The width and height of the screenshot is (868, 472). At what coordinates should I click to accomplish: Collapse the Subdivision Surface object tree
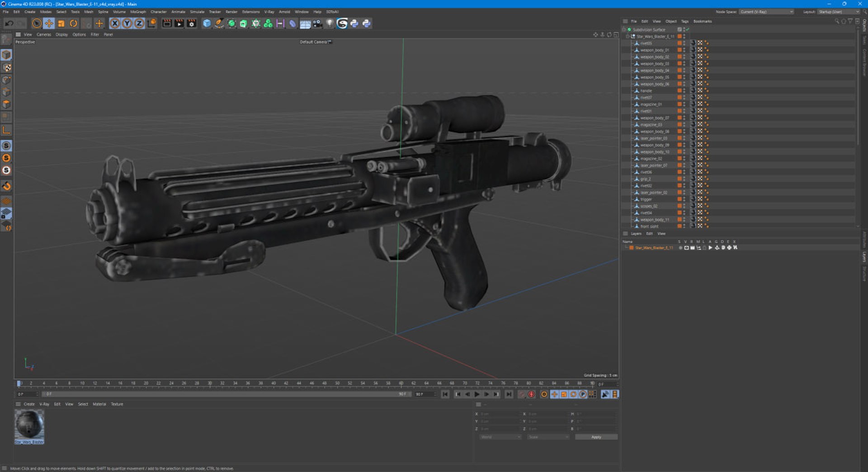pos(624,29)
